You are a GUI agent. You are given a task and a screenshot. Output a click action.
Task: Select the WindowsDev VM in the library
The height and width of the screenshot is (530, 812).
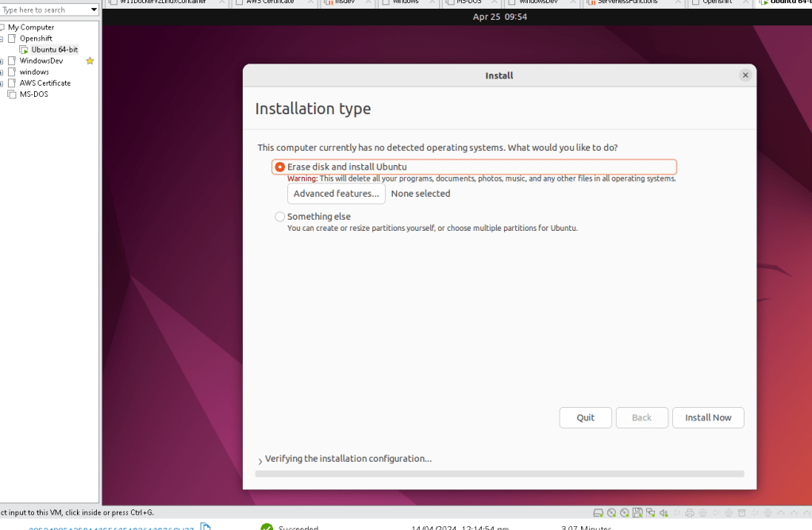41,60
